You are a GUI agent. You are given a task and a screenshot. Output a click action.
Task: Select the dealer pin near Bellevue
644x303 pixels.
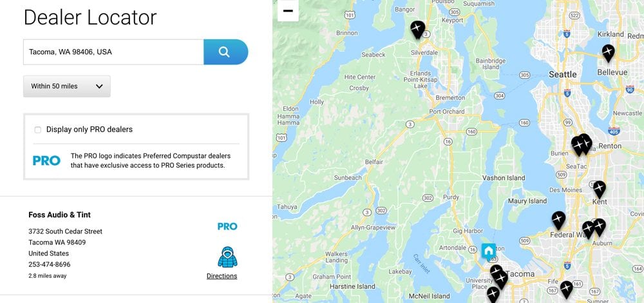pos(608,53)
